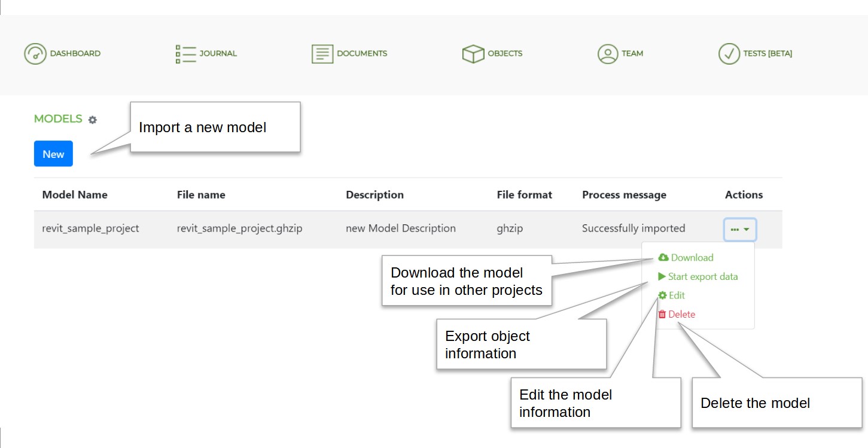
Task: Click the Start export play icon
Action: pyautogui.click(x=662, y=276)
